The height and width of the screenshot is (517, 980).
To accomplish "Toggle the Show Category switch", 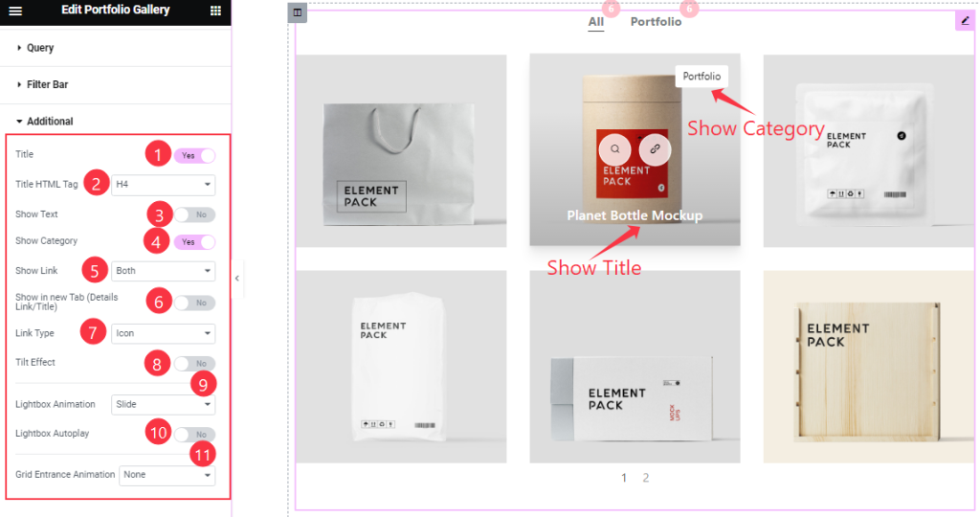I will (x=194, y=242).
